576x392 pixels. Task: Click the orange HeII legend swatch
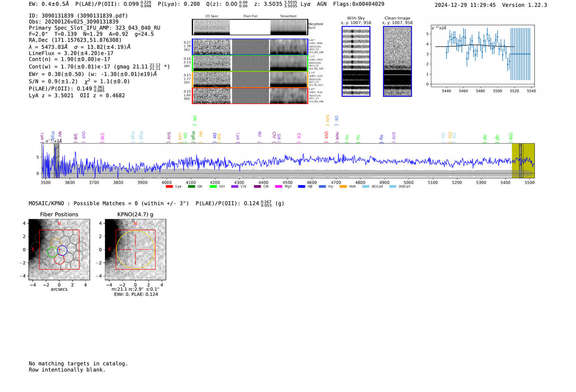pos(343,187)
